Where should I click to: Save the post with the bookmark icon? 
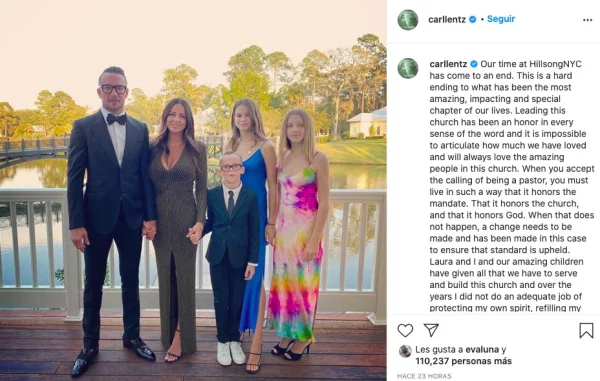tap(586, 331)
